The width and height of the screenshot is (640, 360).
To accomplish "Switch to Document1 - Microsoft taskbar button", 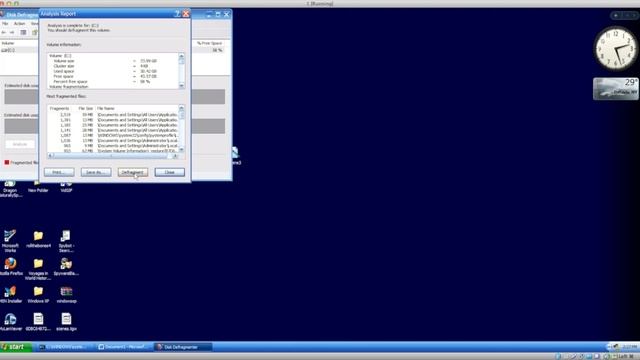I will pyautogui.click(x=124, y=347).
